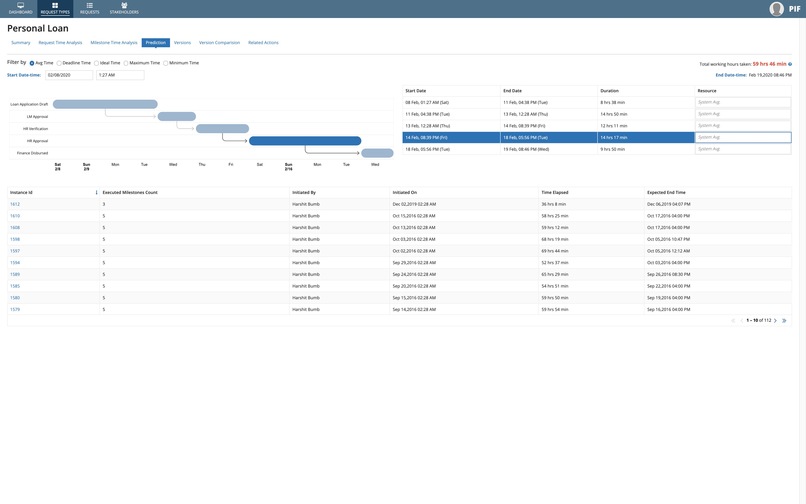Open instance 1585 link
The width and height of the screenshot is (806, 504).
15,286
